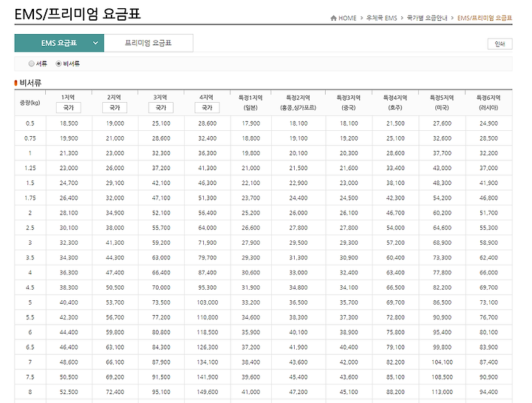Select the EMS 요금표 tab
Screen dimensions: 532x403
click(x=59, y=43)
